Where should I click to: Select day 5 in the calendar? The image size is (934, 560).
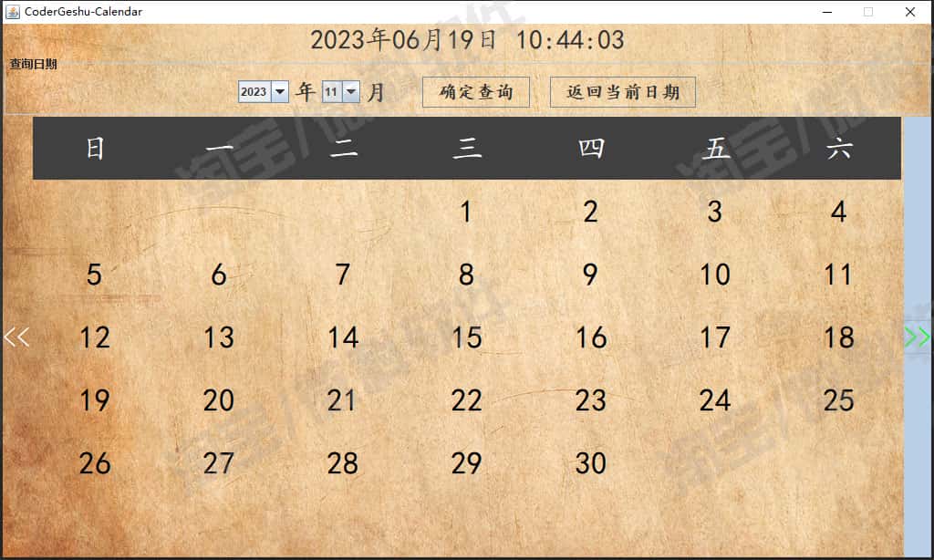(x=94, y=275)
